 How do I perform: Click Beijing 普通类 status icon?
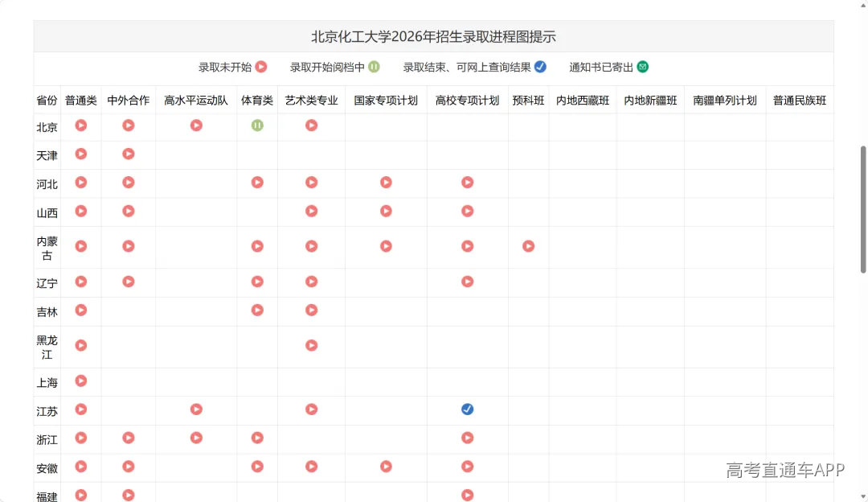pyautogui.click(x=81, y=125)
